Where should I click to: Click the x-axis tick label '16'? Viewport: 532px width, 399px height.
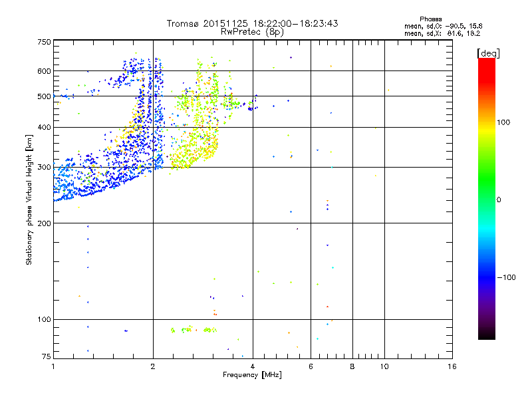tap(452, 366)
